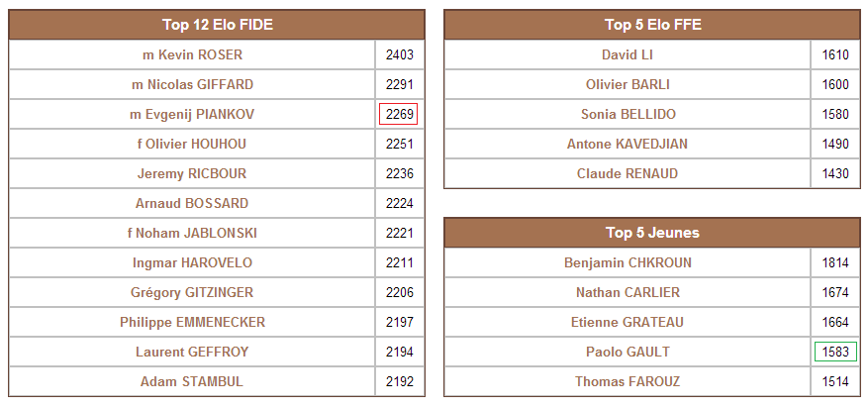Select the Top 5 Jeunes header
The height and width of the screenshot is (408, 868).
pyautogui.click(x=652, y=234)
